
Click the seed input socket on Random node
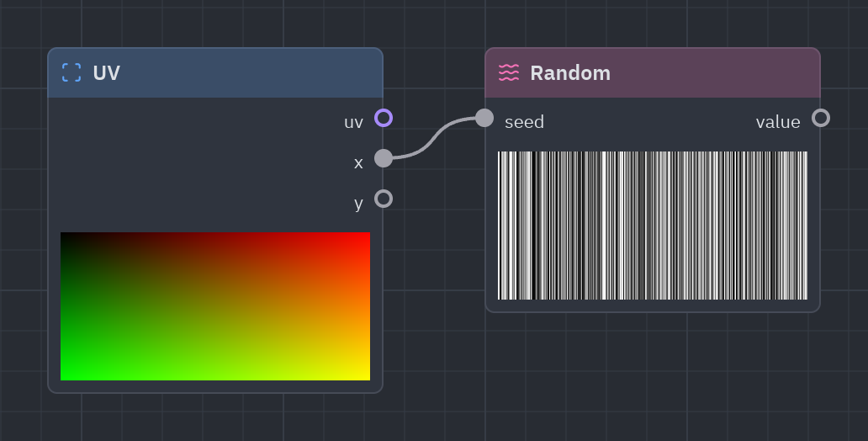coord(484,118)
